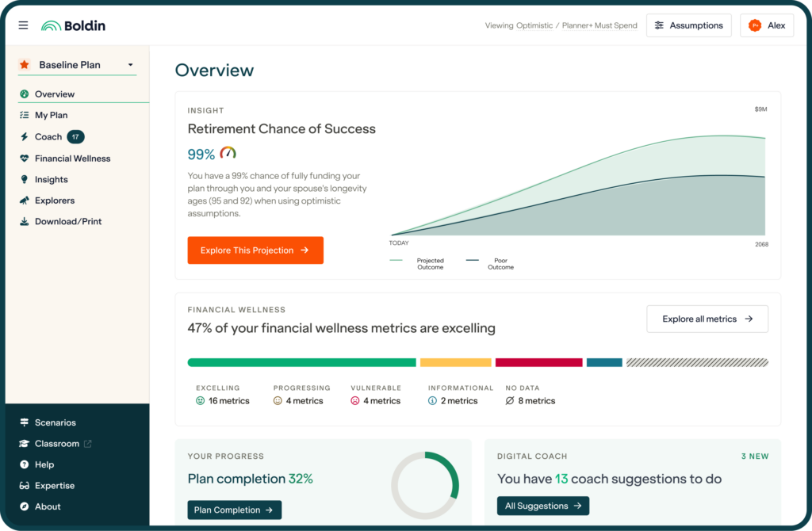Click the Classroom graduation cap icon
The image size is (812, 531).
[25, 444]
